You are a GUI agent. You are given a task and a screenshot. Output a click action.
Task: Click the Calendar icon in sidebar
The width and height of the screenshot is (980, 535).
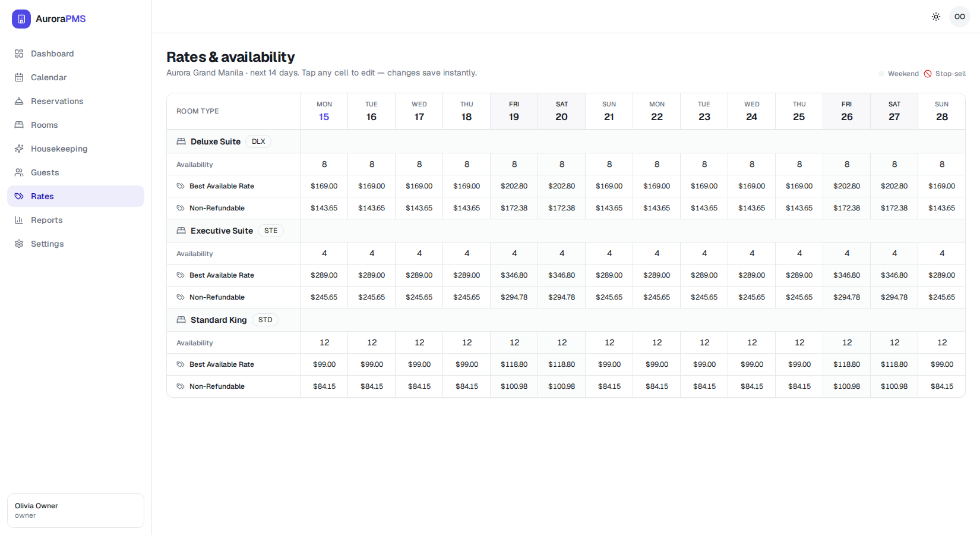19,77
